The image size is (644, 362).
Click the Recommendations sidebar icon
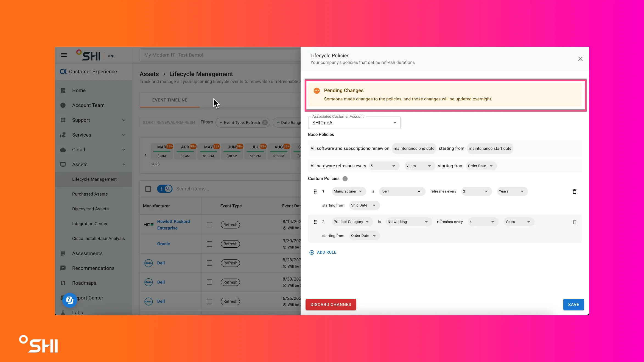point(63,268)
